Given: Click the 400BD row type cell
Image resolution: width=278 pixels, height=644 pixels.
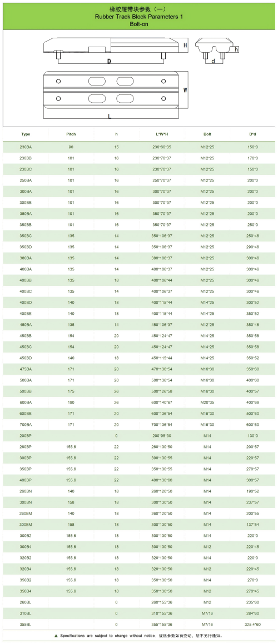Looking at the screenshot, I should tap(26, 302).
